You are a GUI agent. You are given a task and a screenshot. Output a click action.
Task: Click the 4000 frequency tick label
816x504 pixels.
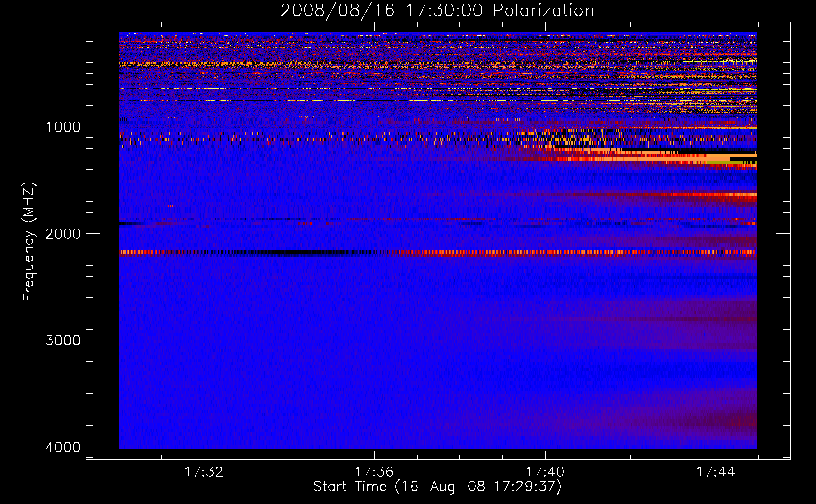(x=63, y=447)
